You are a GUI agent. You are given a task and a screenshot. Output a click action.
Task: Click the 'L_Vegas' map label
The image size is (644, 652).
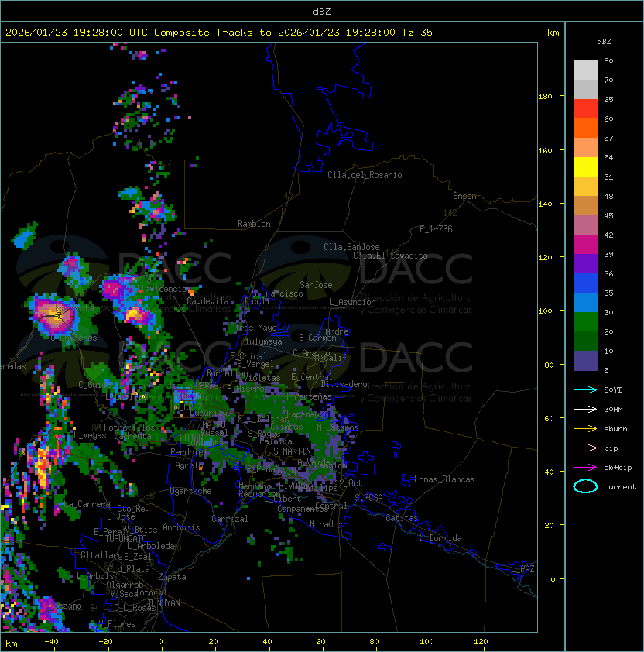(90, 435)
